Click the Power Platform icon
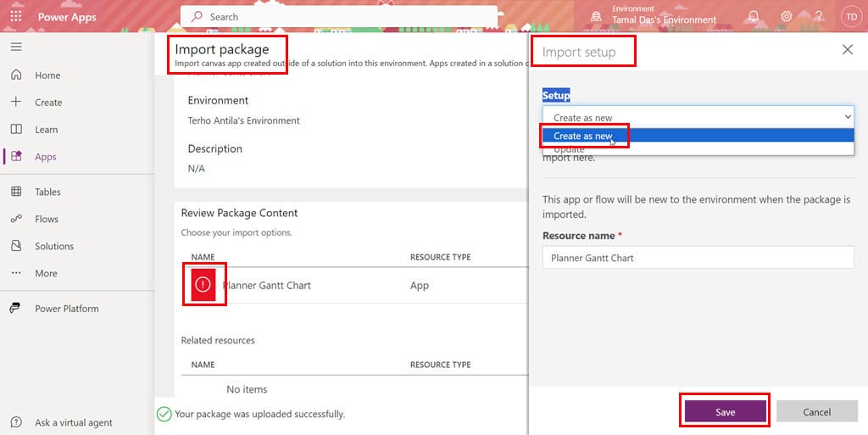This screenshot has height=435, width=868. 16,309
